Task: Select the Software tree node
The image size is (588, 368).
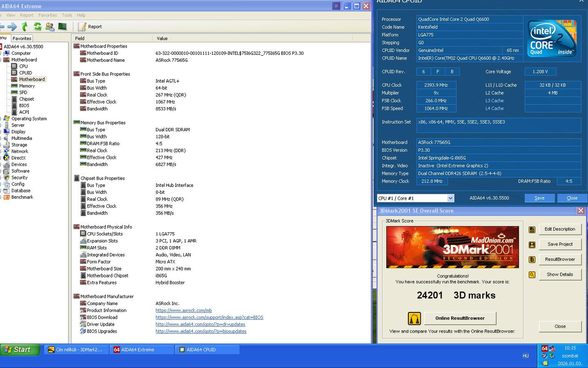Action: [20, 171]
